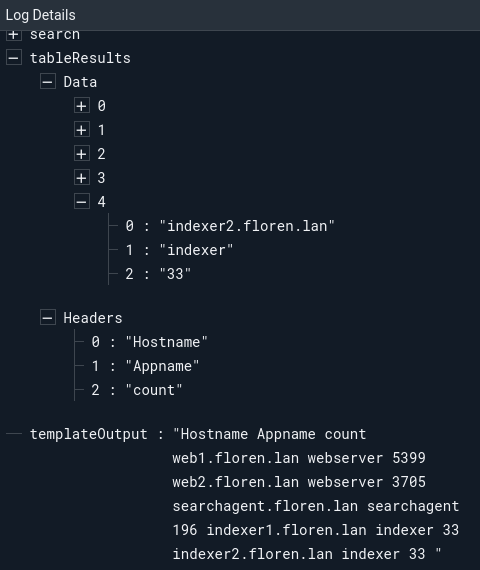Collapse the tableResults node
This screenshot has height=570, width=480.
point(14,58)
